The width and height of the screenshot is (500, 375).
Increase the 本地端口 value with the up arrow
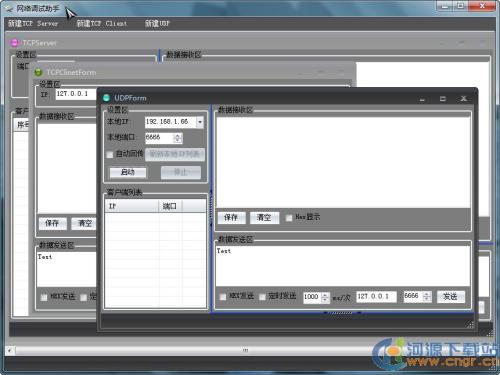pyautogui.click(x=178, y=135)
